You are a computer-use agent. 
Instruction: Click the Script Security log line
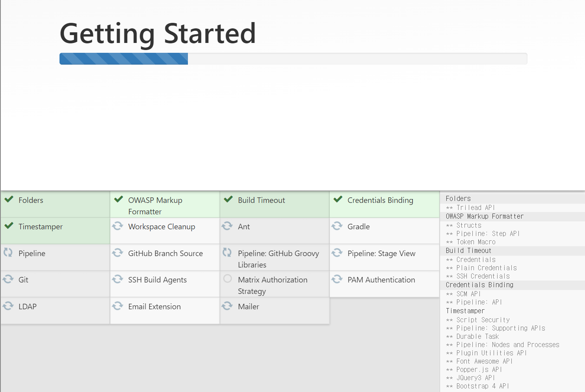pos(478,320)
